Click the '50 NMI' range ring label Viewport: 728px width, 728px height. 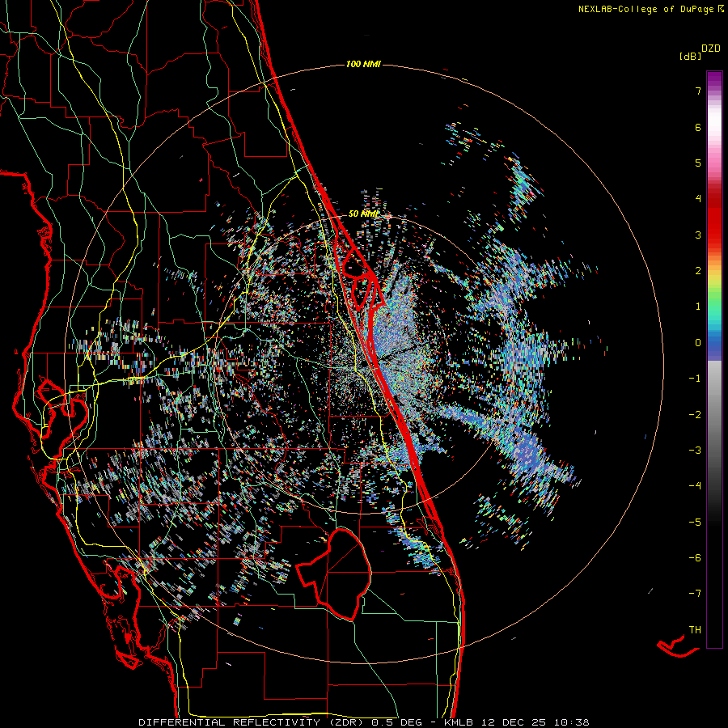(363, 214)
